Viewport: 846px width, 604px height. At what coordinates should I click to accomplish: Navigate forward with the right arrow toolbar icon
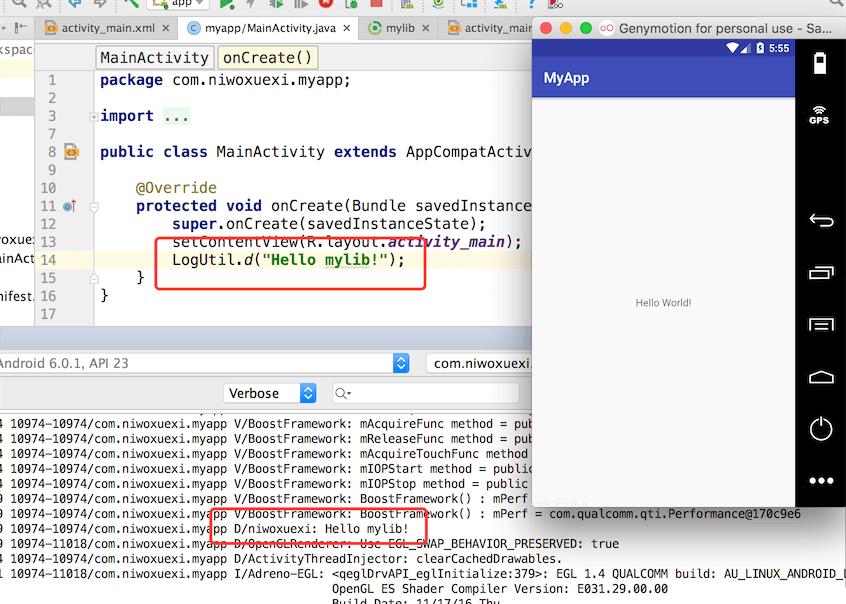coord(100,4)
